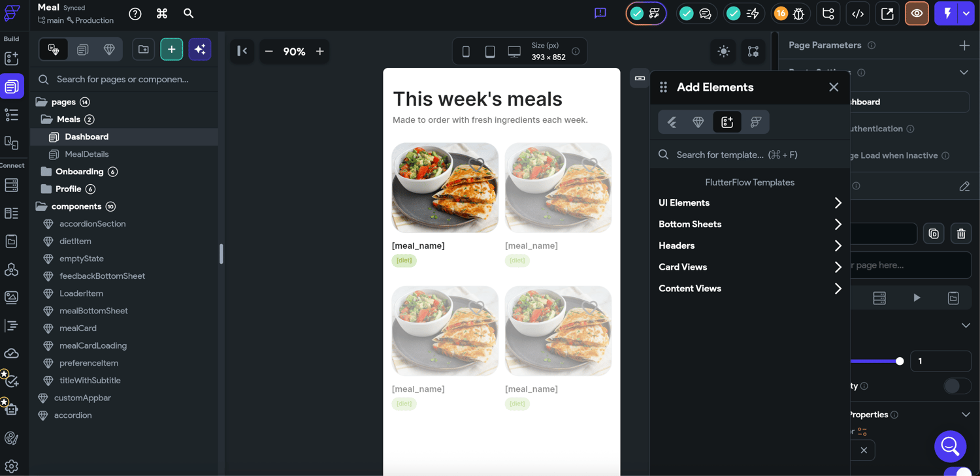Click the opacity slider handle
The height and width of the screenshot is (476, 980).
point(900,361)
